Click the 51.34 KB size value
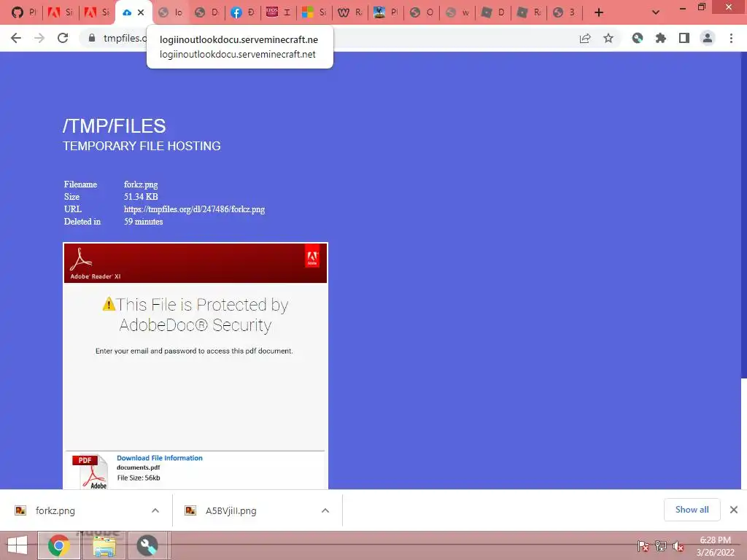This screenshot has height=560, width=747. (x=141, y=197)
